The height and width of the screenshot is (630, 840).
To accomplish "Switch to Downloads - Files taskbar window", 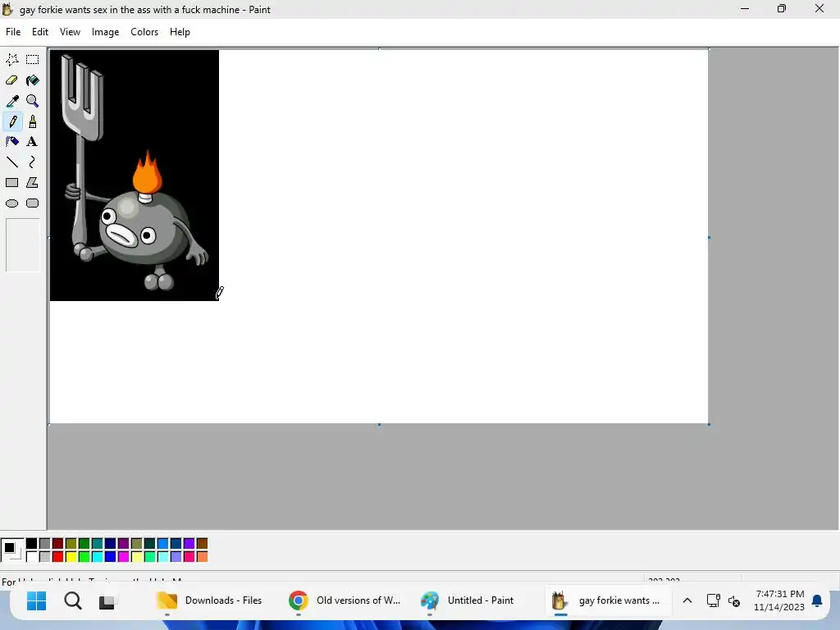I will pyautogui.click(x=209, y=600).
